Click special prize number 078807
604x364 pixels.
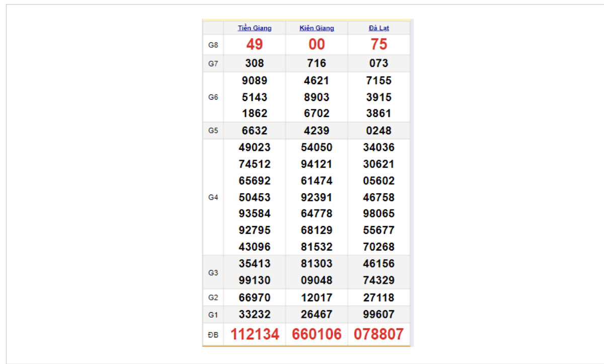pos(379,334)
